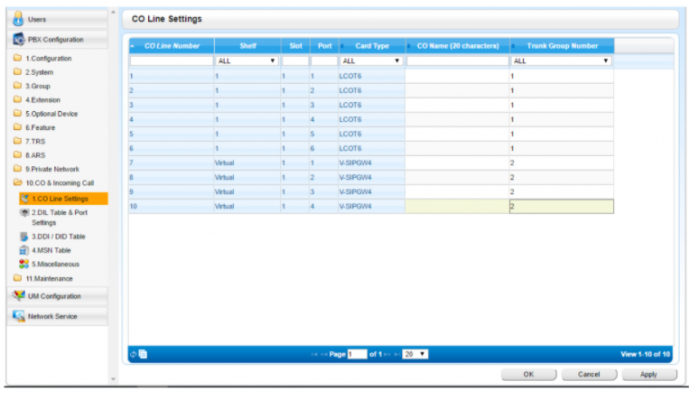The height and width of the screenshot is (400, 699).
Task: Click the Cancel button
Action: pyautogui.click(x=589, y=374)
